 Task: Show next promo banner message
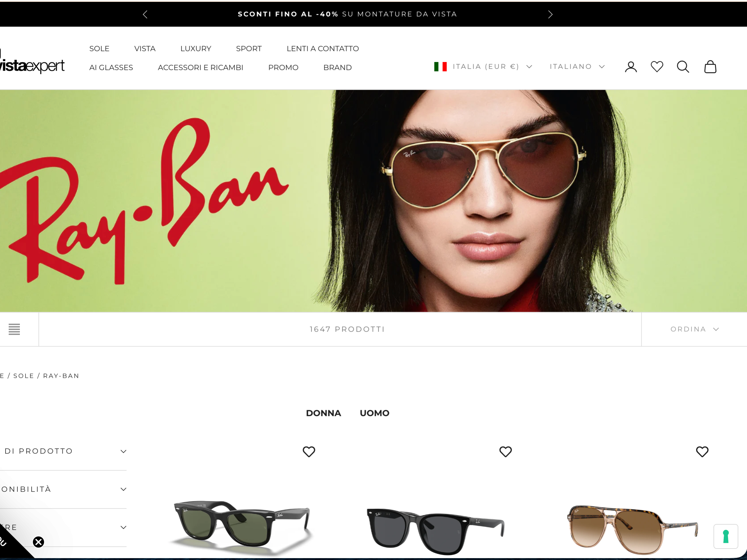click(x=550, y=14)
